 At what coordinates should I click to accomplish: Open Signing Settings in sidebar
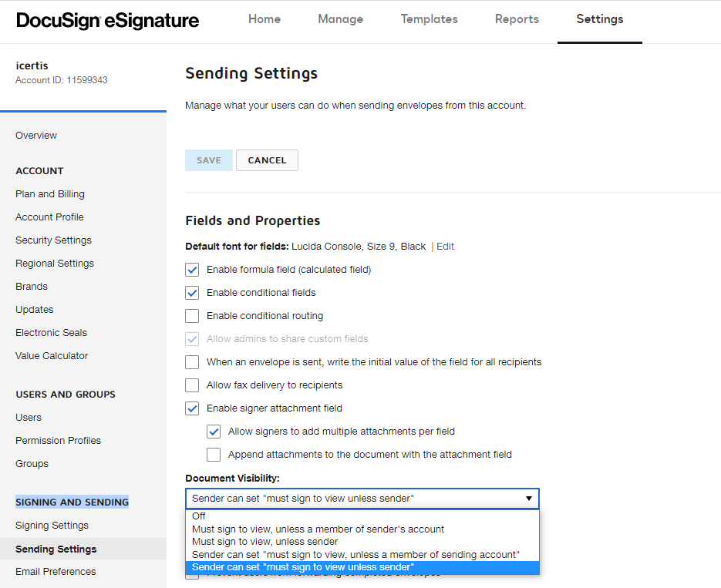[52, 526]
